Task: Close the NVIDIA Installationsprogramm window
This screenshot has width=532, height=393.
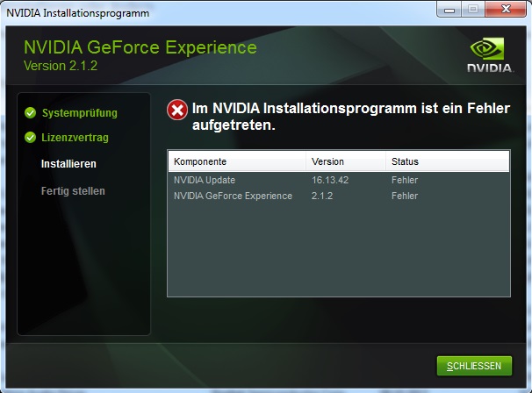Action: [506, 9]
